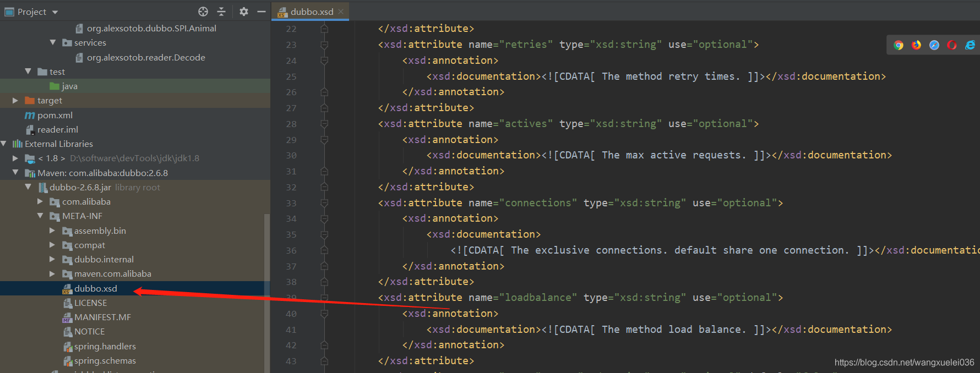Fold the retries attribute at line 23

(x=324, y=45)
